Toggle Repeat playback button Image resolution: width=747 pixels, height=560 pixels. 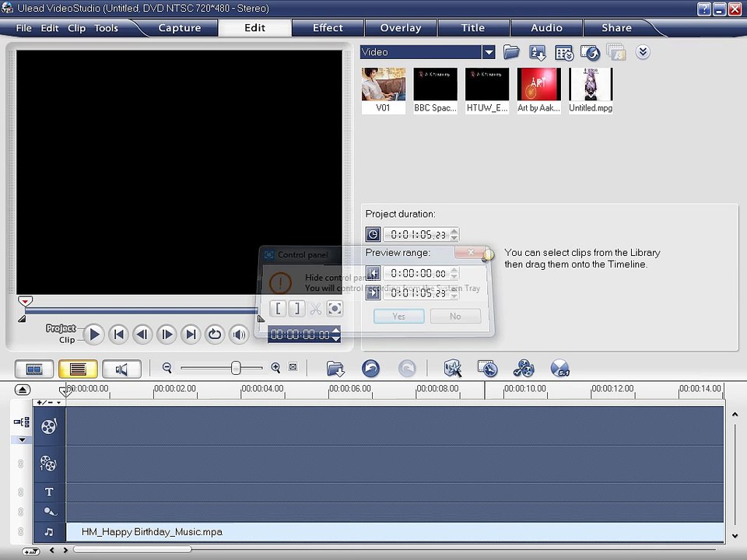coord(215,334)
